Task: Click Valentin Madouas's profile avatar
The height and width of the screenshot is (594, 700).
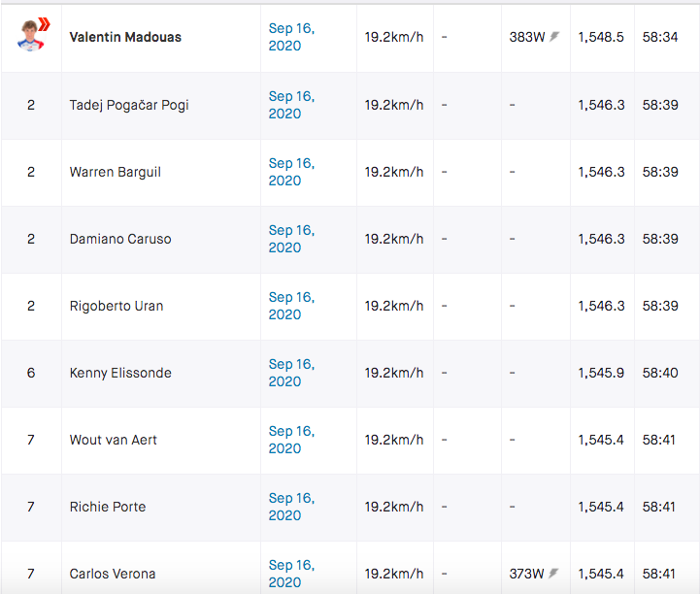Action: coord(32,36)
